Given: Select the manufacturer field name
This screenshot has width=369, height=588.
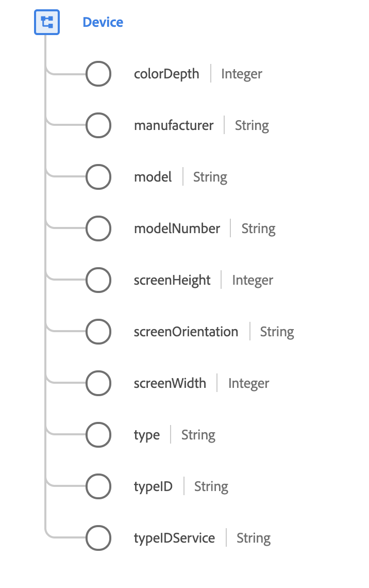Looking at the screenshot, I should 174,125.
